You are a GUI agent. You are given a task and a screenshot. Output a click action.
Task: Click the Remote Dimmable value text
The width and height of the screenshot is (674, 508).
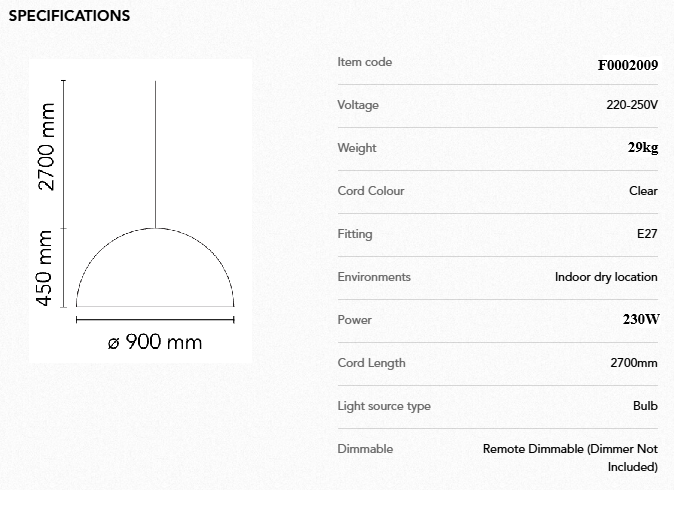[x=570, y=450]
